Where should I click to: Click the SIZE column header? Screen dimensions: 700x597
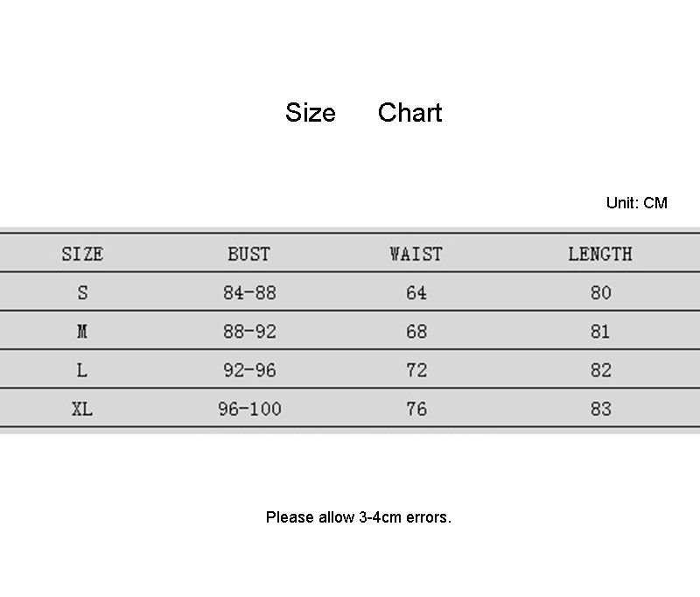click(82, 254)
